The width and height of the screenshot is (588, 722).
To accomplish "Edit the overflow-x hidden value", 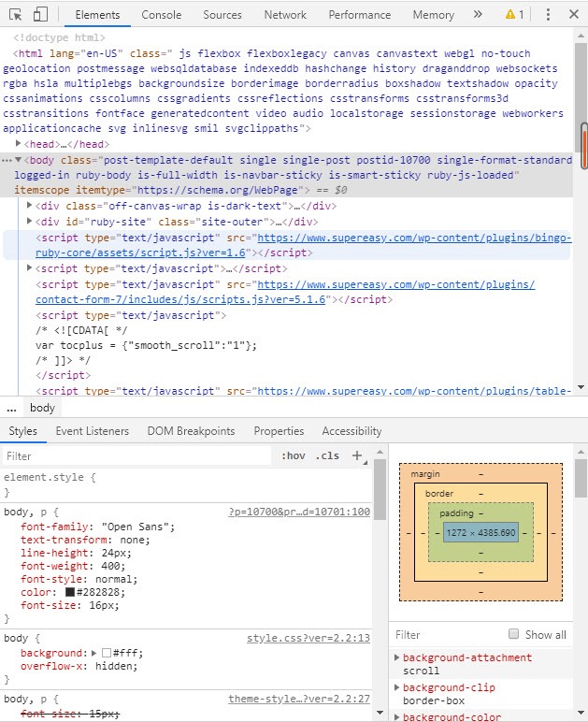I will (113, 666).
